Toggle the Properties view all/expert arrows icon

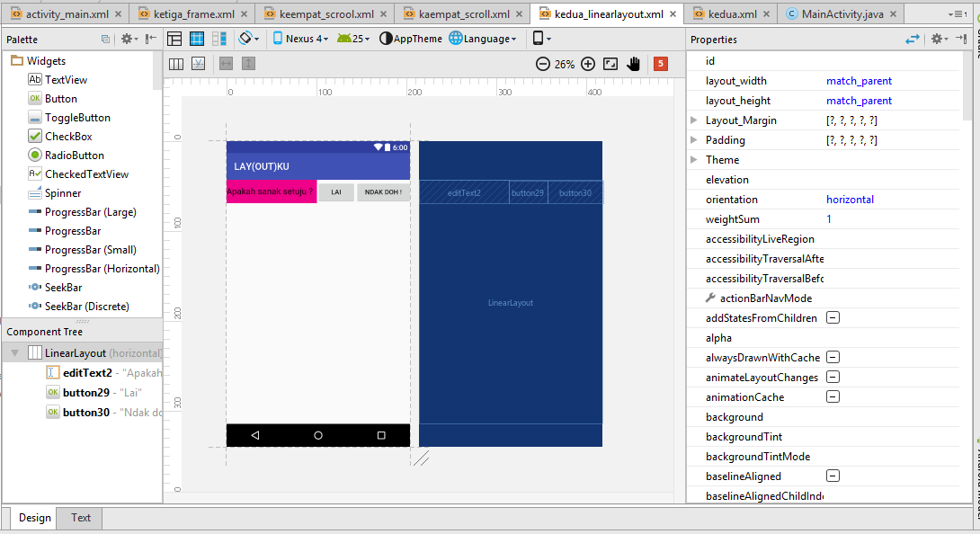[x=913, y=40]
